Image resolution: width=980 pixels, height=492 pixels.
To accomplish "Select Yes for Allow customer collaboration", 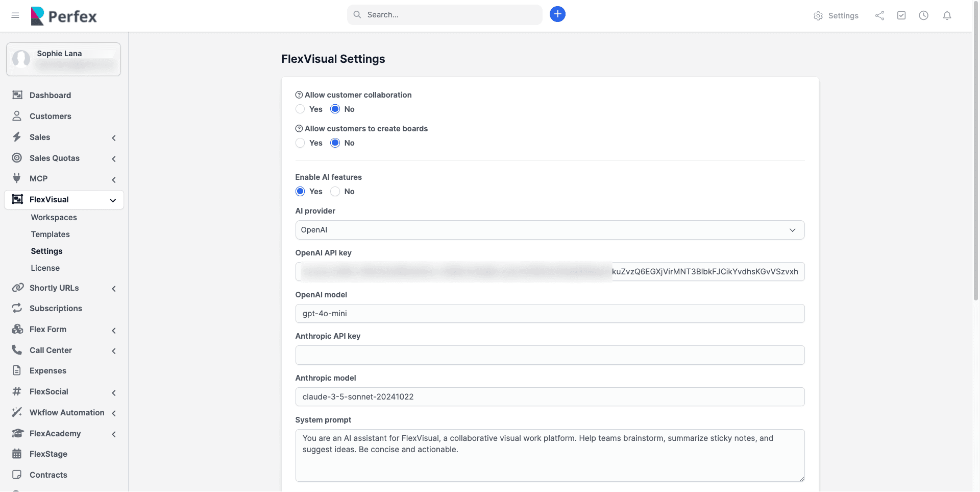I will tap(300, 109).
